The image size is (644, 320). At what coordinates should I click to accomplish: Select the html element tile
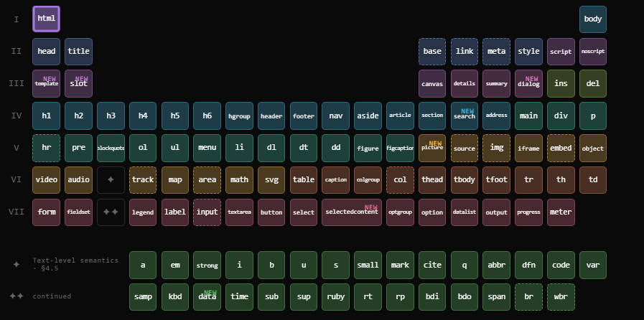(47, 19)
